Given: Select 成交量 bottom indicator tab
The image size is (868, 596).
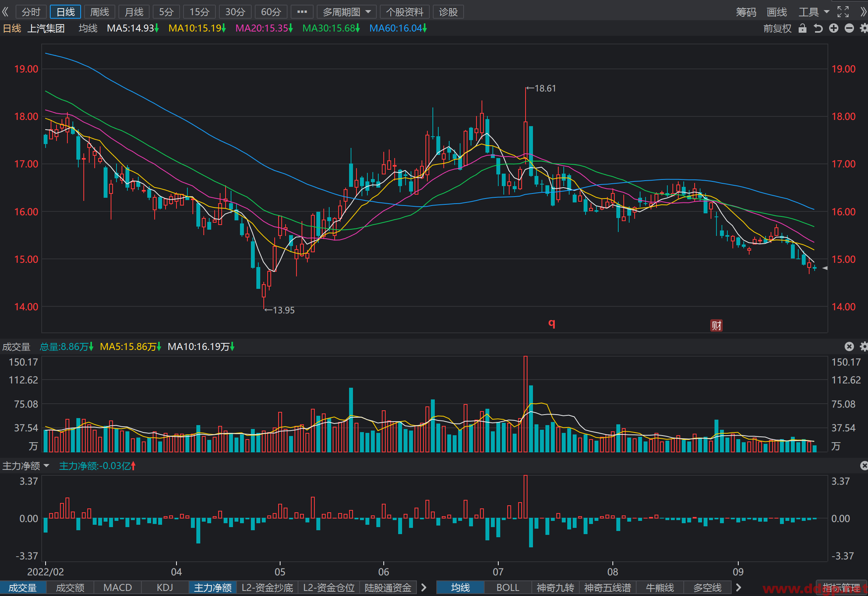Looking at the screenshot, I should (x=23, y=587).
